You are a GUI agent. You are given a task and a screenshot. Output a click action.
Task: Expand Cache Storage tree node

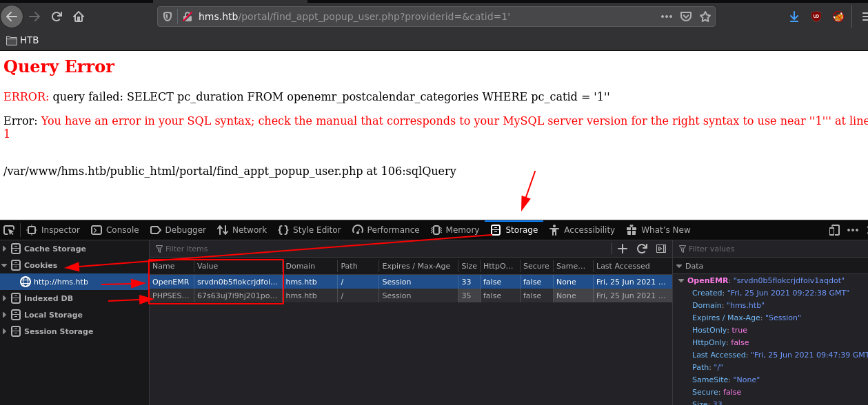pos(5,249)
